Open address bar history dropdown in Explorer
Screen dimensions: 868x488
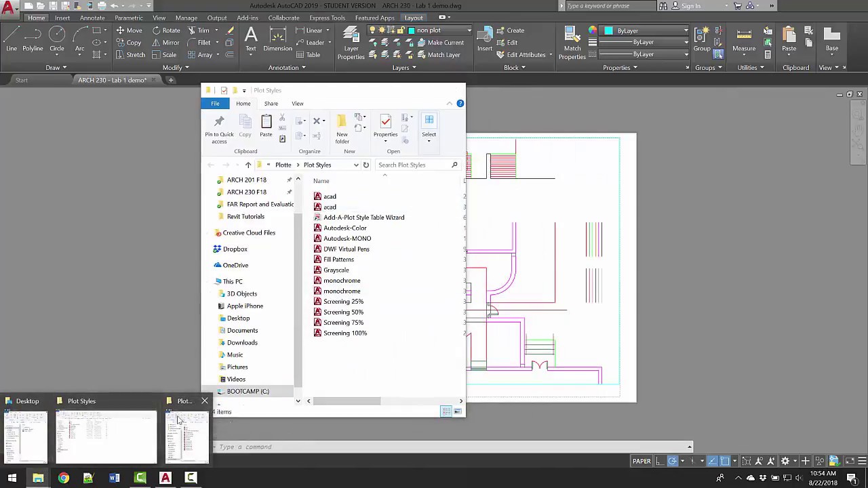click(x=356, y=165)
